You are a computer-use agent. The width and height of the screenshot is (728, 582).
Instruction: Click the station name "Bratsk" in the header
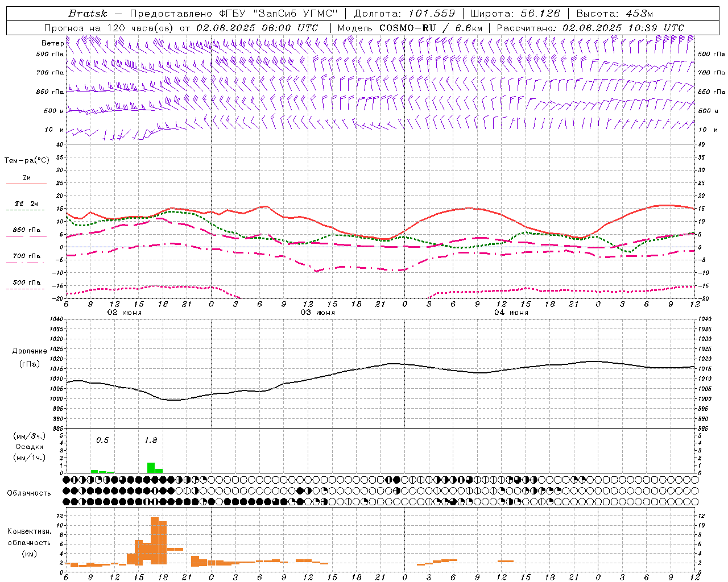tap(87, 14)
